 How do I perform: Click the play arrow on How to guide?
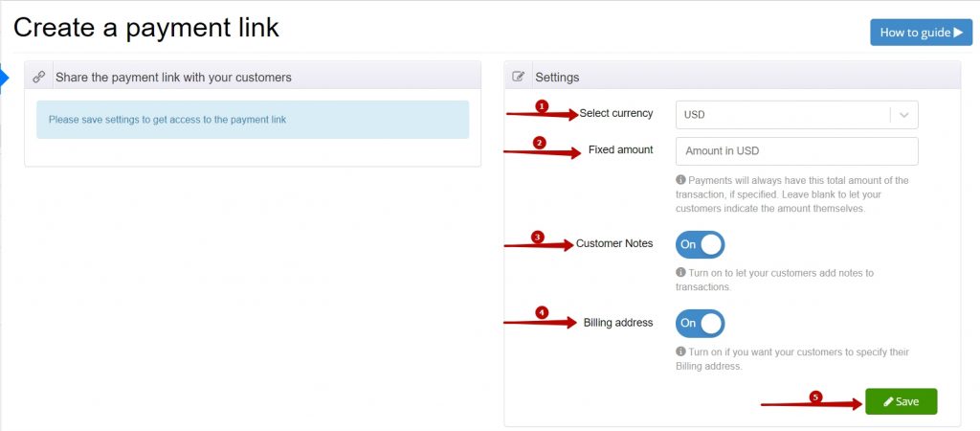(959, 32)
